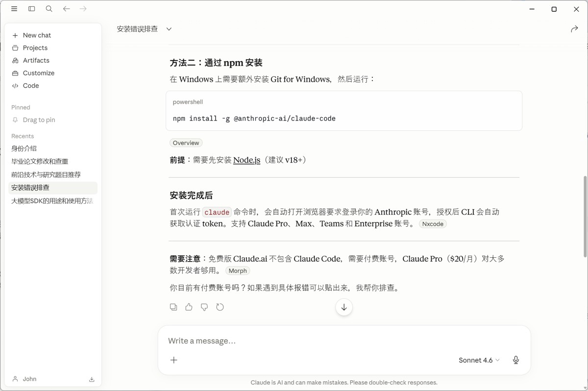Image resolution: width=588 pixels, height=391 pixels.
Task: Select the 安装错误排查 chat in recents
Action: [x=53, y=188]
